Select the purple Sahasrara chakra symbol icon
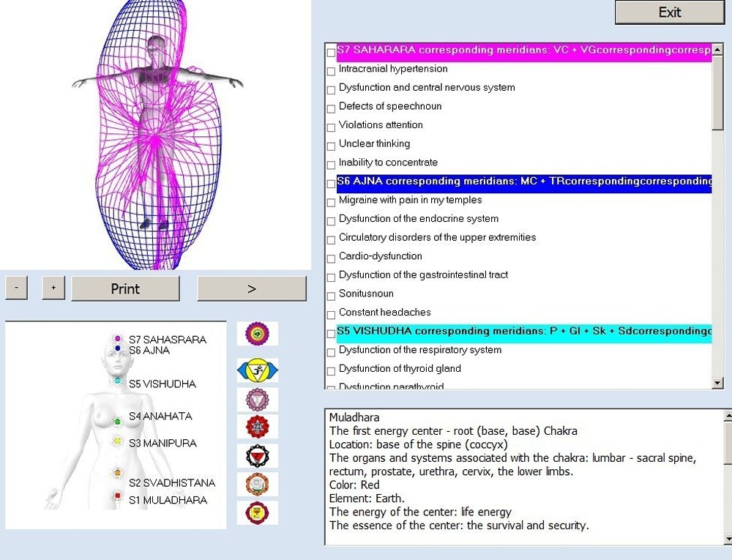Screen dimensions: 732x560 pos(258,333)
